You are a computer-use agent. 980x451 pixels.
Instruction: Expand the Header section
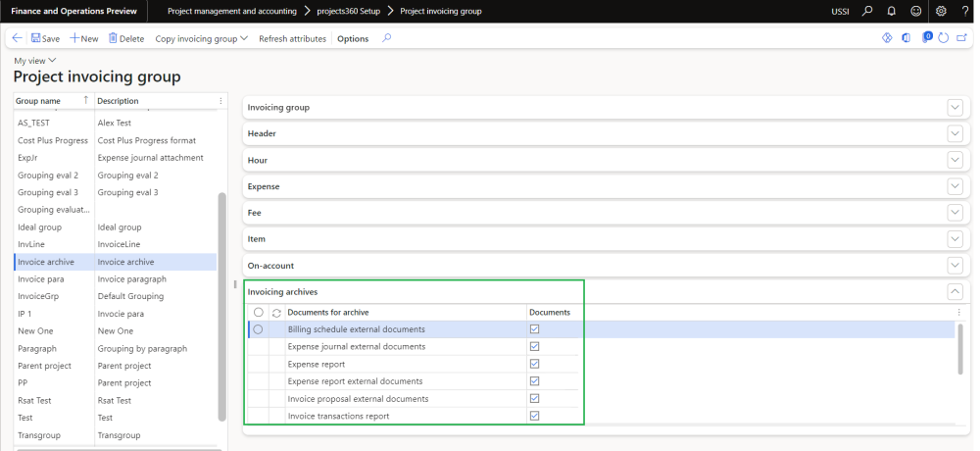coord(955,133)
